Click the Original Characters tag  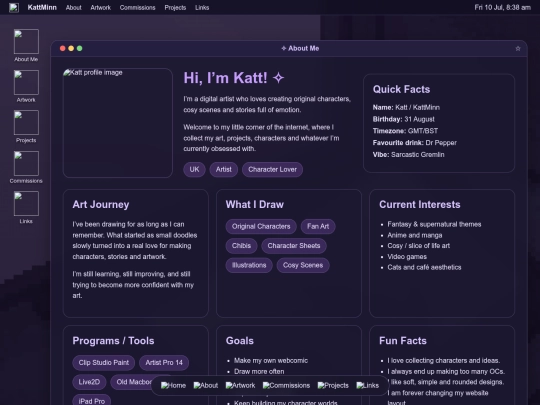[261, 226]
